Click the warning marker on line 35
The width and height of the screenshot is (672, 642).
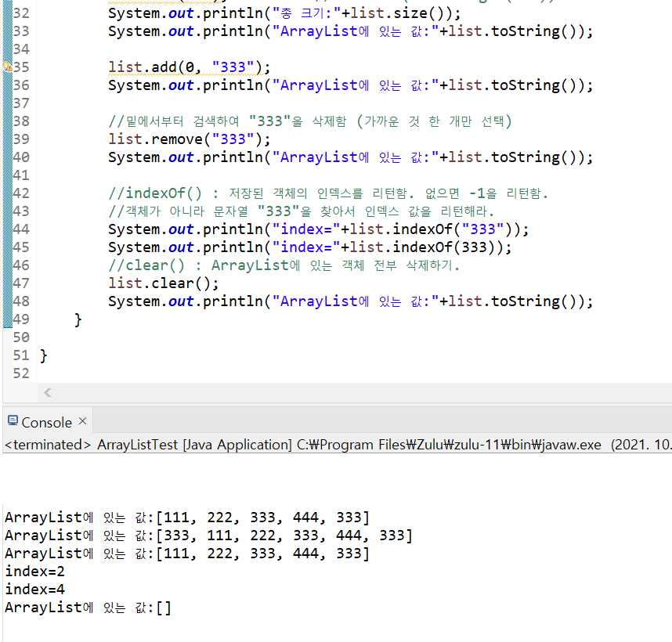click(7, 67)
